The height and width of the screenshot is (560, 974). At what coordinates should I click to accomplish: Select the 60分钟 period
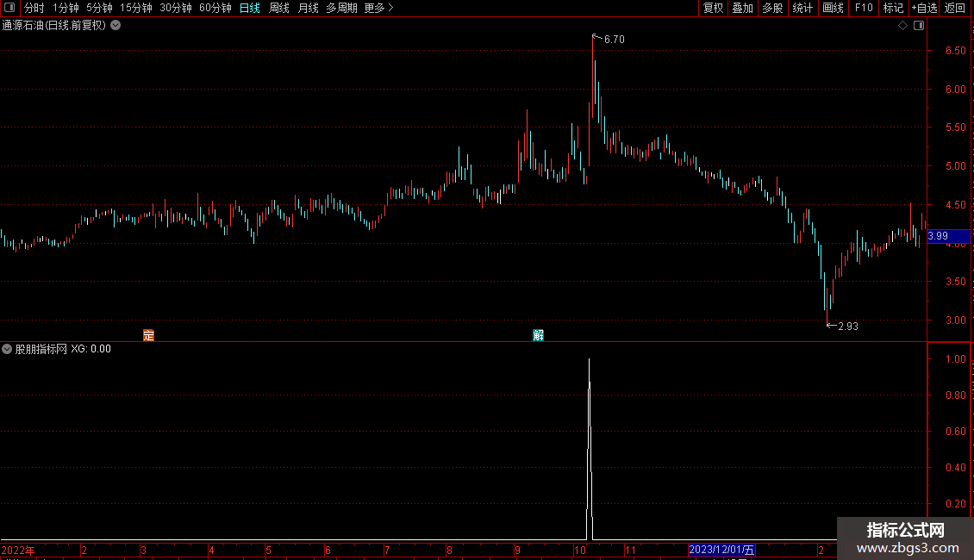point(215,8)
